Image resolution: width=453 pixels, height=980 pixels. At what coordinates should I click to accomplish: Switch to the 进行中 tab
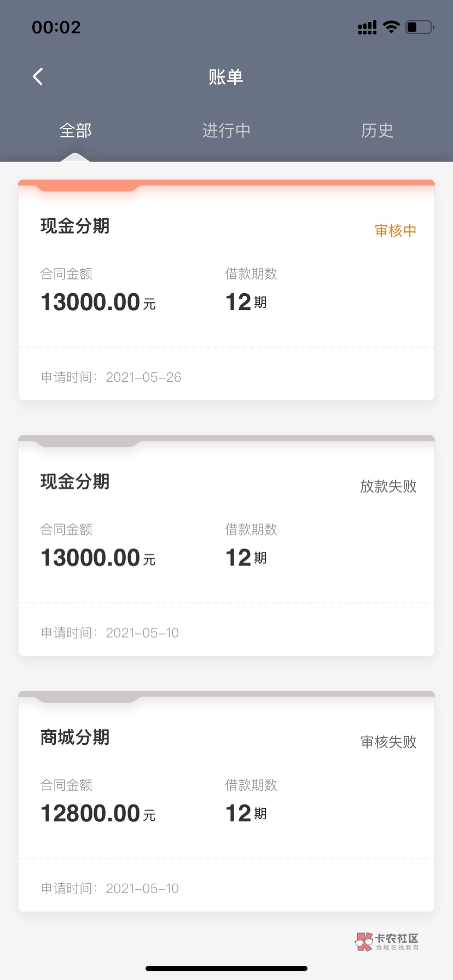(x=226, y=131)
